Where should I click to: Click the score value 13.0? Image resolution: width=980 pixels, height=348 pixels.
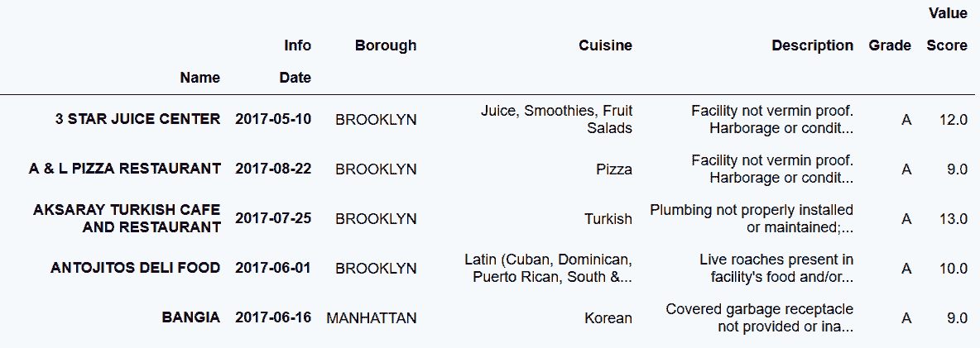pyautogui.click(x=953, y=219)
